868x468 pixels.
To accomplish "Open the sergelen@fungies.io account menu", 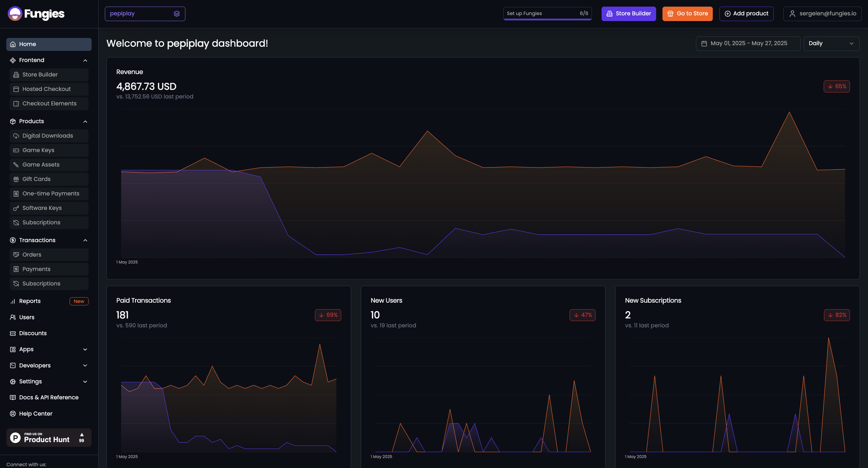I will [x=822, y=14].
